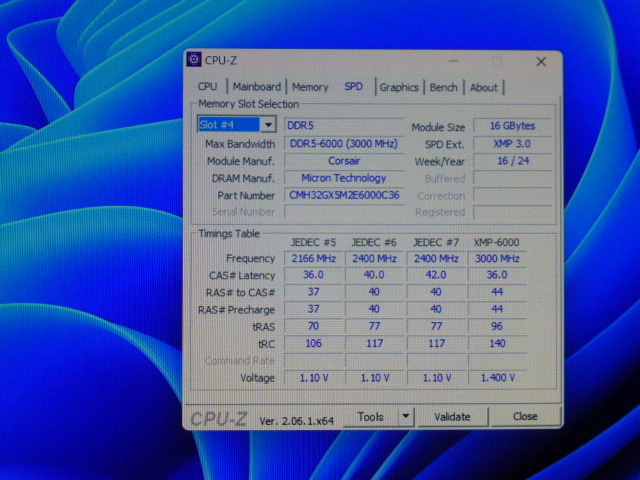640x480 pixels.
Task: Click the Module Size label
Action: (438, 127)
